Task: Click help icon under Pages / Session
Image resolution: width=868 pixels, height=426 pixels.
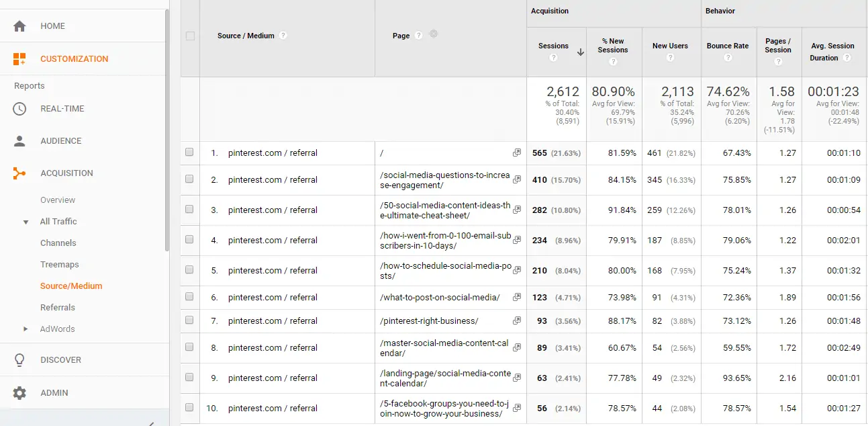Action: tap(778, 62)
